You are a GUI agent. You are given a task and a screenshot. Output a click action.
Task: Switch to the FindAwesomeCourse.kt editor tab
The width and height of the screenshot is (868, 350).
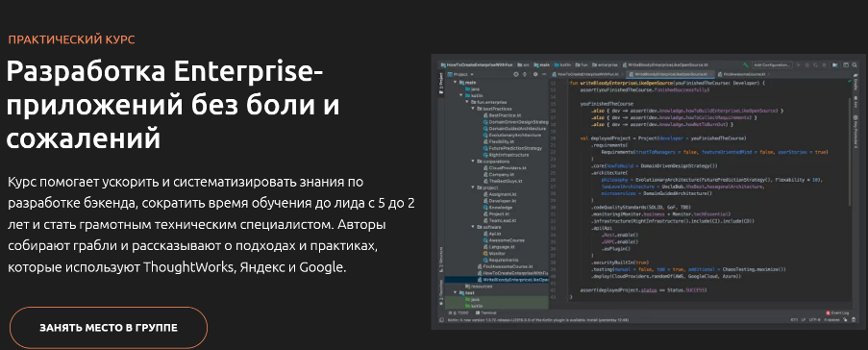click(741, 74)
